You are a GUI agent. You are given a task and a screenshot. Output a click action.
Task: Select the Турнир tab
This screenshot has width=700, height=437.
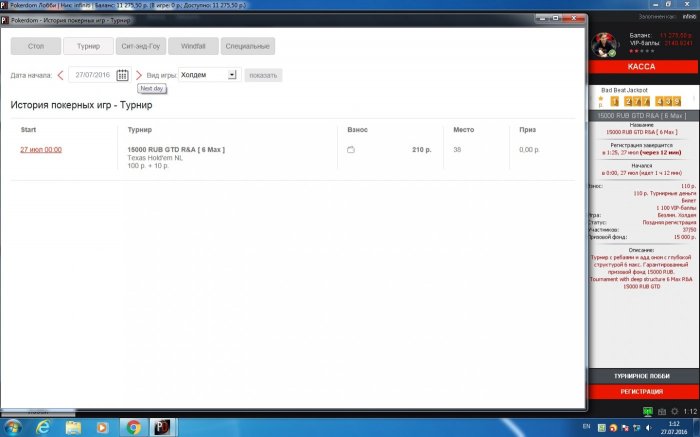[x=88, y=46]
